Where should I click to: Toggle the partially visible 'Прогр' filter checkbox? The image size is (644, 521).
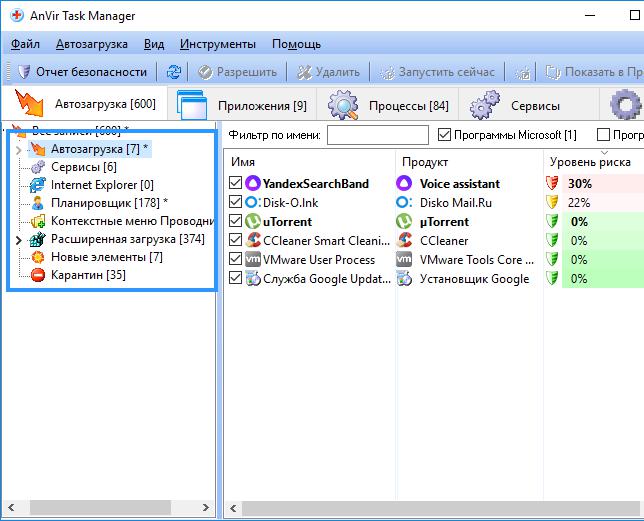tap(603, 135)
